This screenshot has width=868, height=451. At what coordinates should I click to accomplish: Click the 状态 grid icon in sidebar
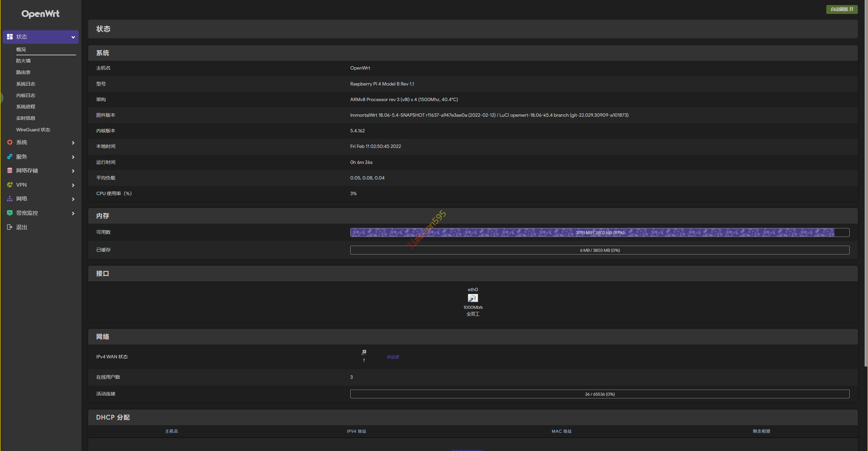tap(10, 37)
